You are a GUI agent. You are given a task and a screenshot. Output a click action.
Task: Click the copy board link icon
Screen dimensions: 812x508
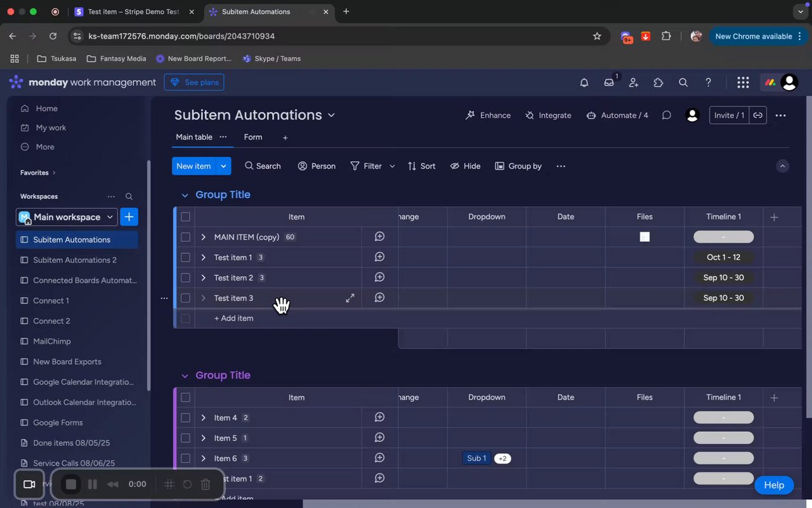tap(757, 115)
